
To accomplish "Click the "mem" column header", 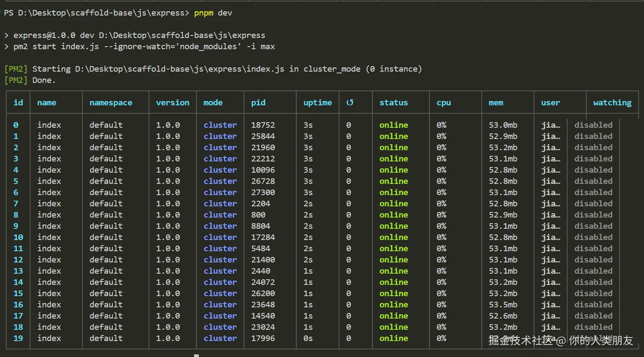I will 496,103.
